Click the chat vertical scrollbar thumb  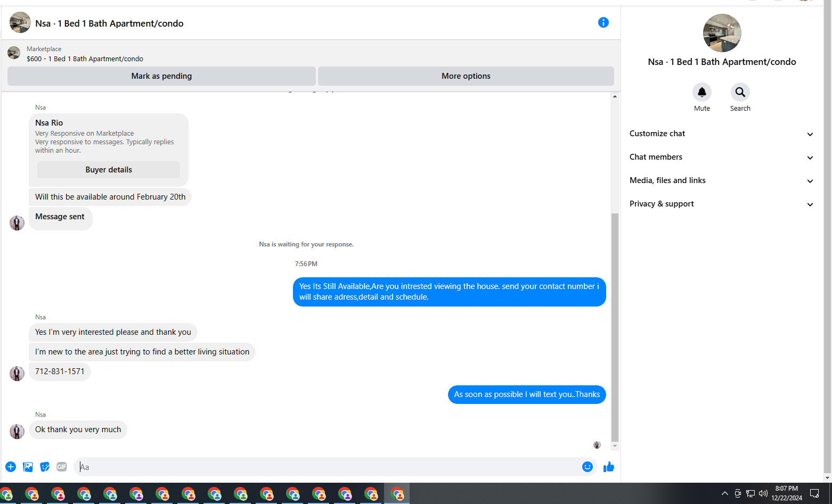615,327
